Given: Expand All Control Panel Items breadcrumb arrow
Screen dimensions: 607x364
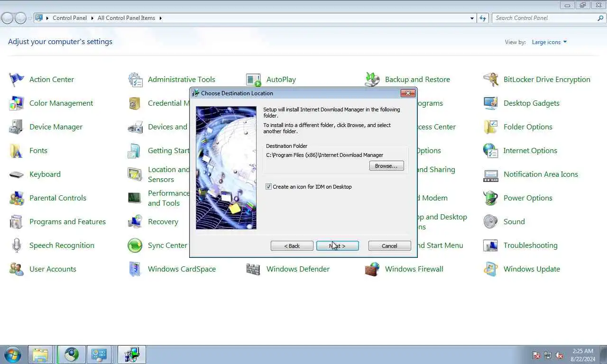Looking at the screenshot, I should click(160, 18).
